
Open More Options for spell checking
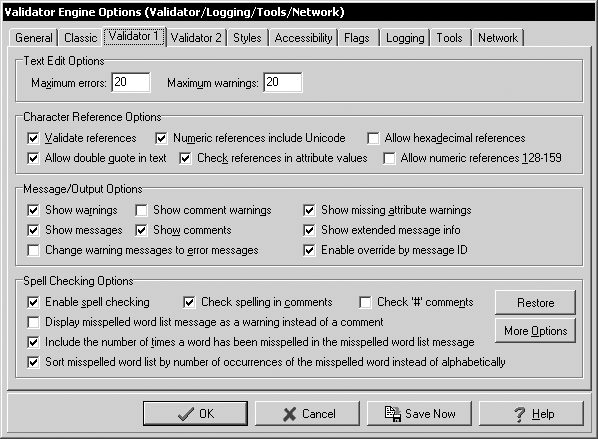point(535,331)
